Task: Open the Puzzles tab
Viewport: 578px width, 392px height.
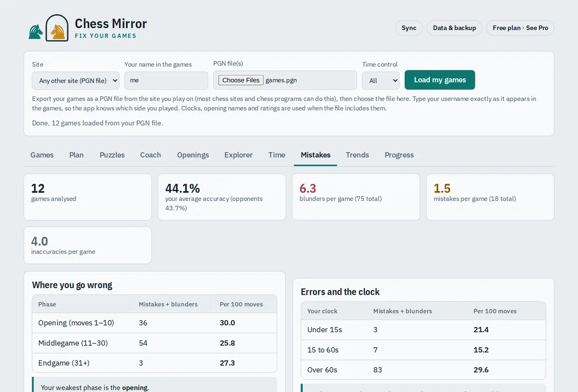Action: [x=112, y=155]
